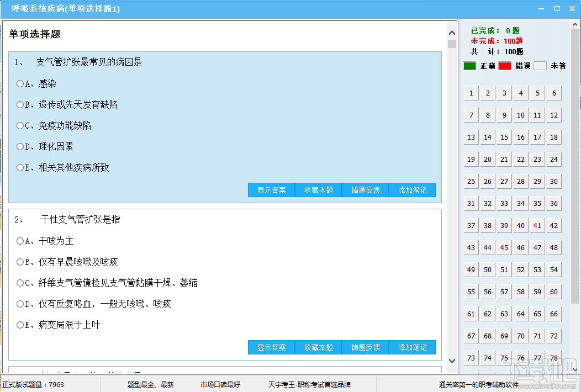
Task: Click question list scroll down arrow
Action: [x=575, y=369]
